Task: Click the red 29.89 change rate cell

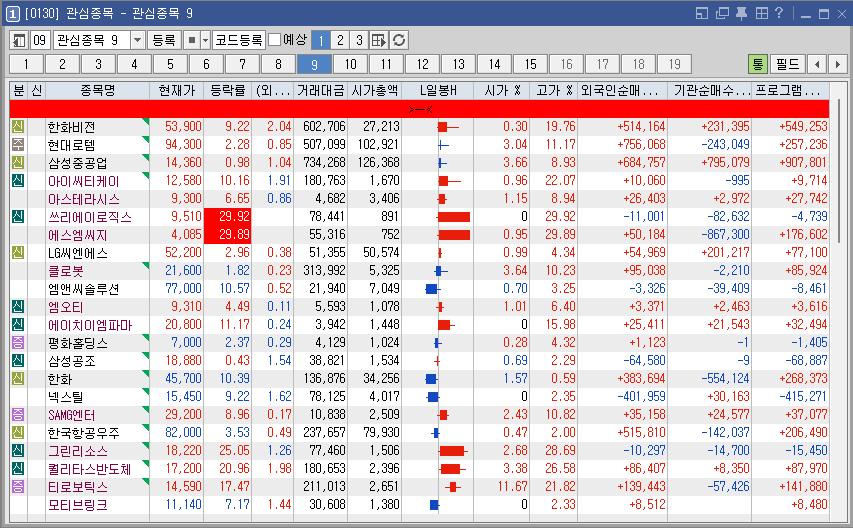Action: pos(227,235)
